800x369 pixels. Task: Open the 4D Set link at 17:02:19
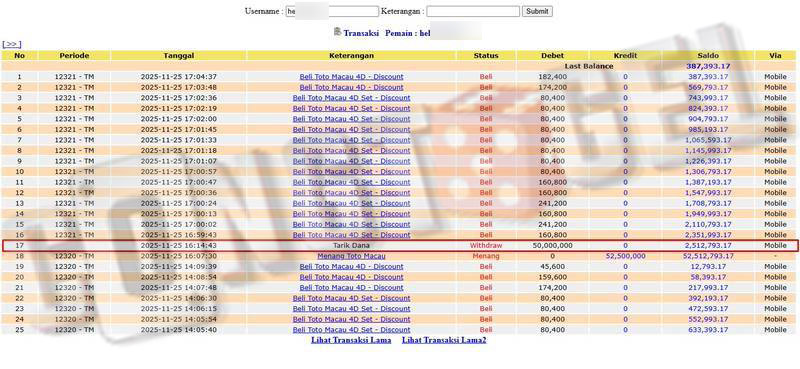[352, 108]
